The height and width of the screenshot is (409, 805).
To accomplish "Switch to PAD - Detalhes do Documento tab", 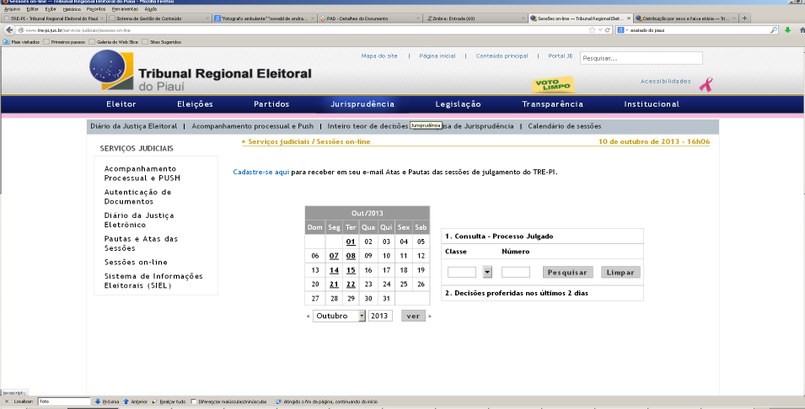I will (369, 18).
